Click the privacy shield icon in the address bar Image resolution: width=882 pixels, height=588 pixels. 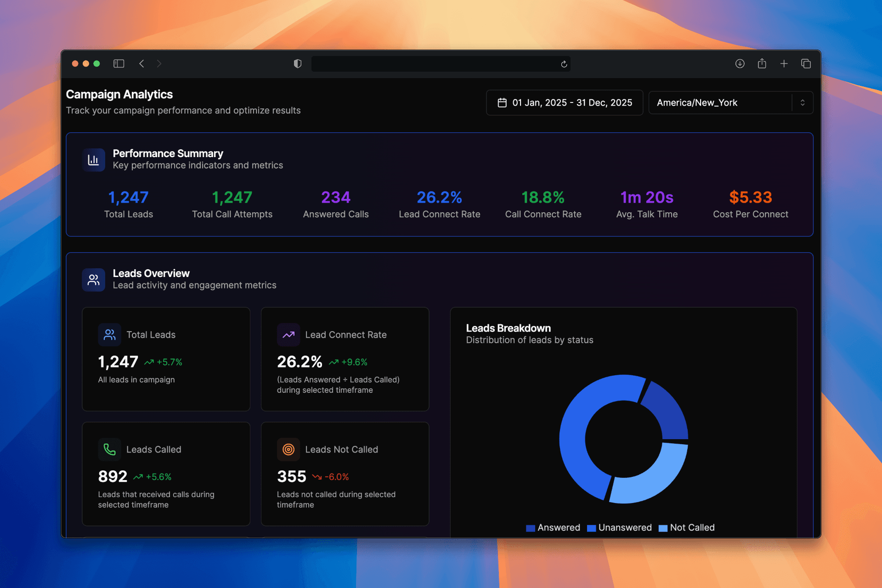click(297, 64)
